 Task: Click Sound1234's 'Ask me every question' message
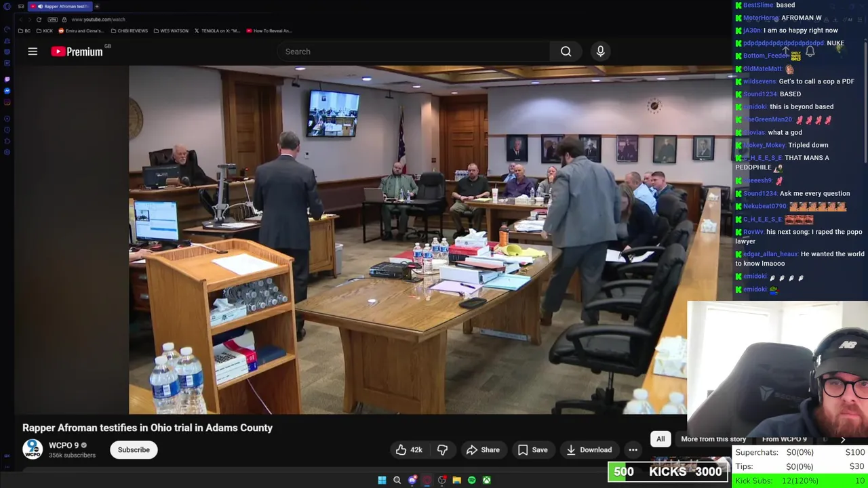click(793, 194)
